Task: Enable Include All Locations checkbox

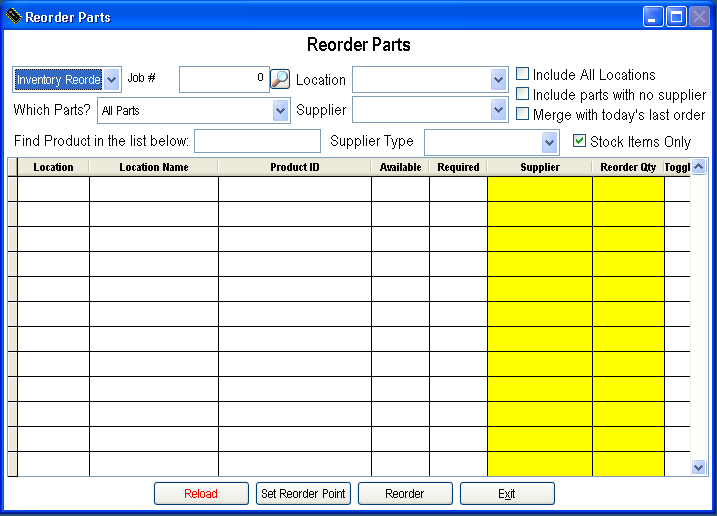Action: 523,74
